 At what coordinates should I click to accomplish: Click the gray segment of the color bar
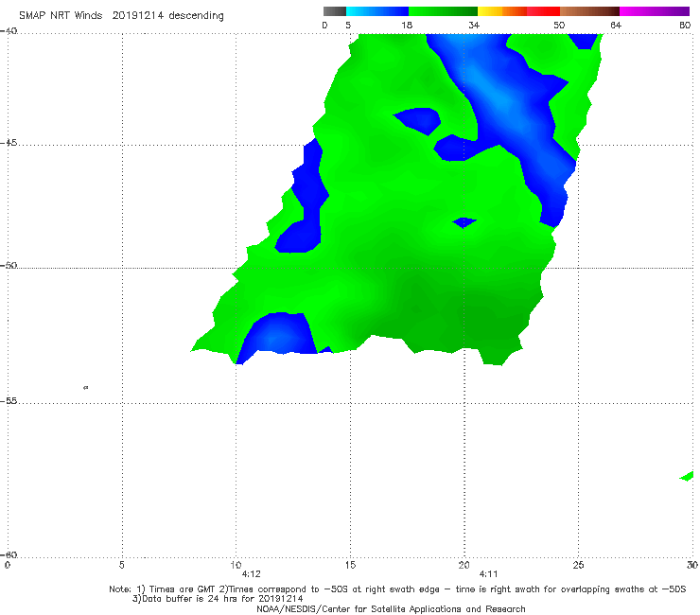pyautogui.click(x=334, y=11)
